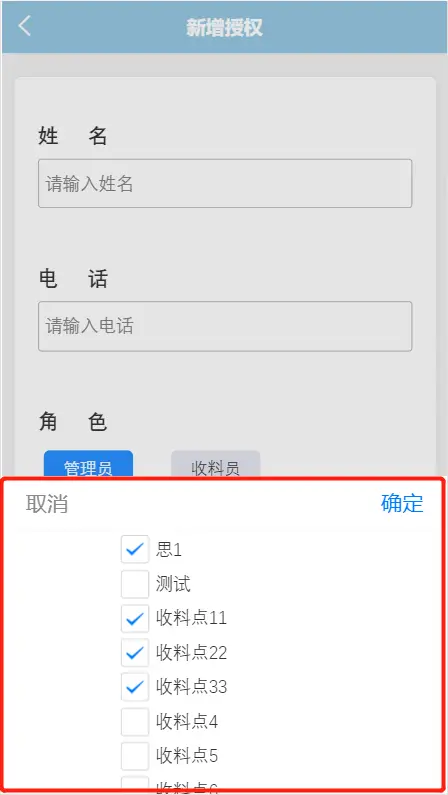Screen dimensions: 448x795
Task: Click 确定 to confirm selection
Action: pyautogui.click(x=402, y=503)
